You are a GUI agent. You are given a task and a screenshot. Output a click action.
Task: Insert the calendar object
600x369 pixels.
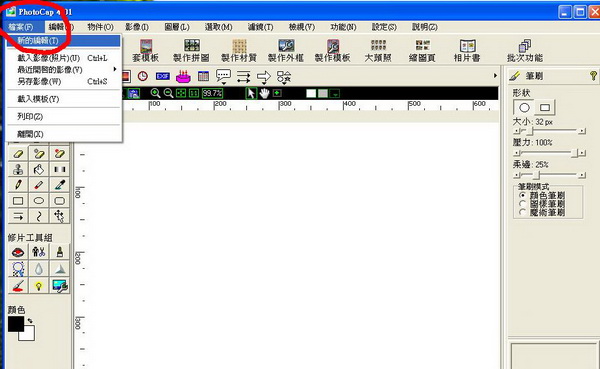click(x=204, y=76)
